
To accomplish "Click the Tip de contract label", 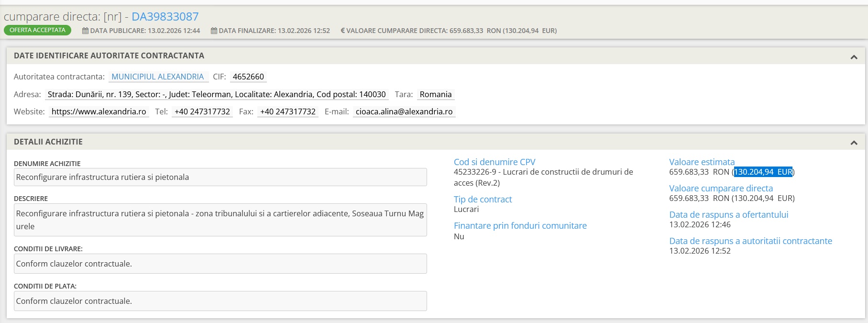I will pyautogui.click(x=483, y=200).
